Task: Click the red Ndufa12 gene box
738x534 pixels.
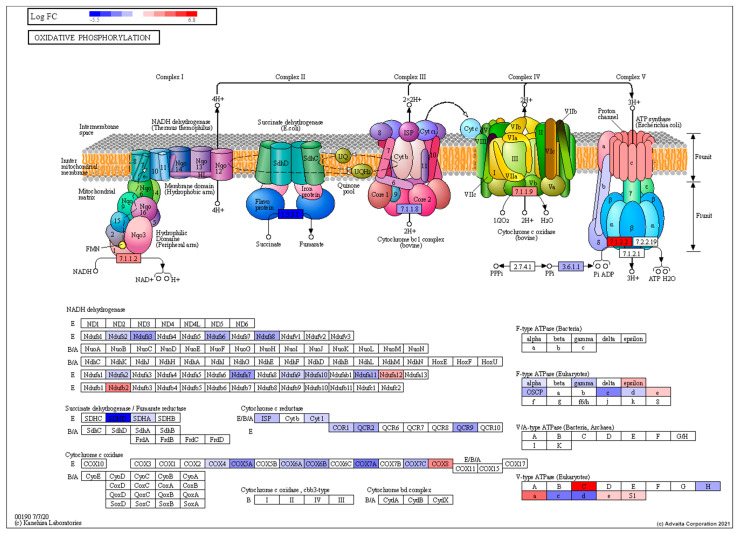Action: 391,375
